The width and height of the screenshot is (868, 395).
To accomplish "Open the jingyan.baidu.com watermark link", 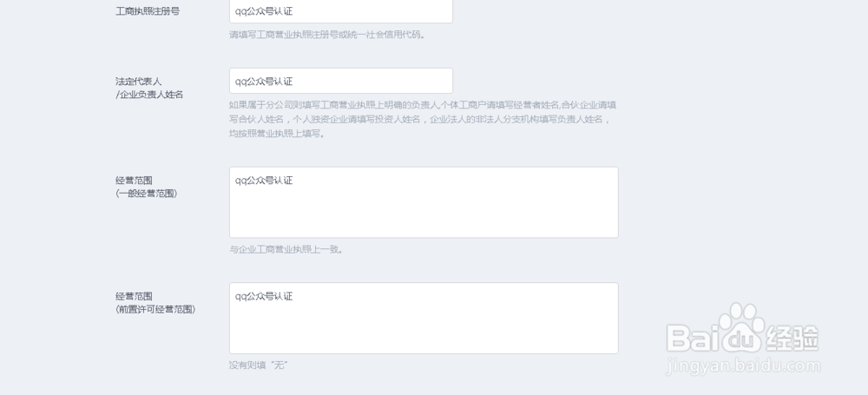I will [744, 365].
